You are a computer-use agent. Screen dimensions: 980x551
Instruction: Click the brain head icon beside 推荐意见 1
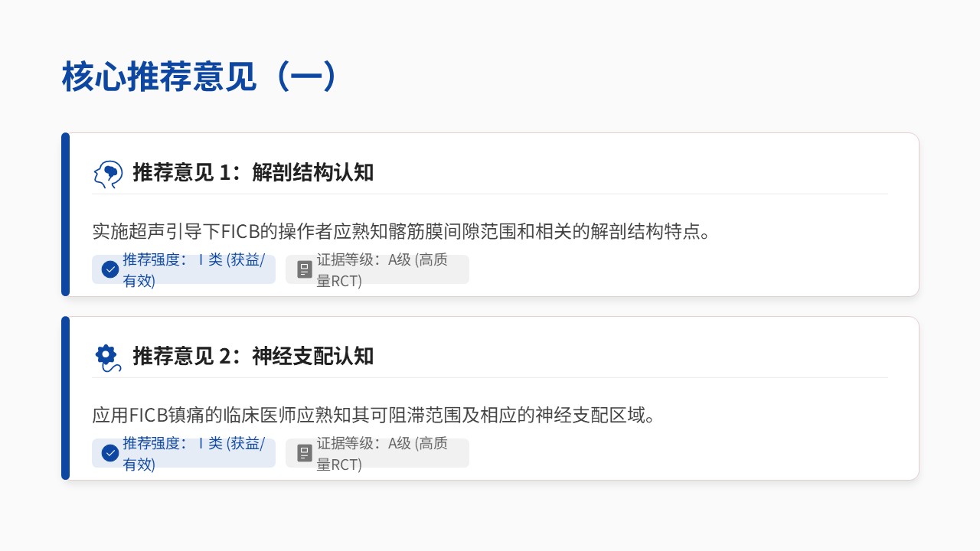point(108,174)
